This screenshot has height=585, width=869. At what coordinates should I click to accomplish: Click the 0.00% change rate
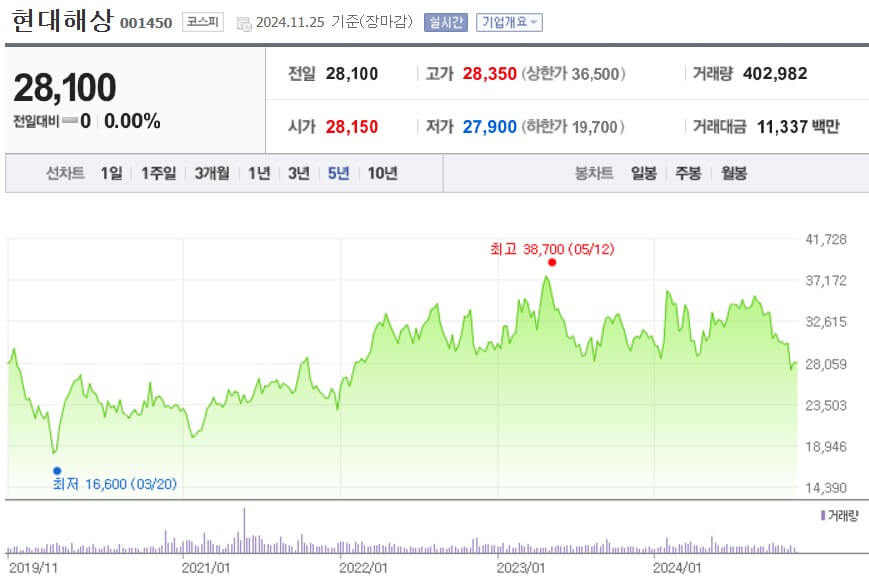[132, 121]
